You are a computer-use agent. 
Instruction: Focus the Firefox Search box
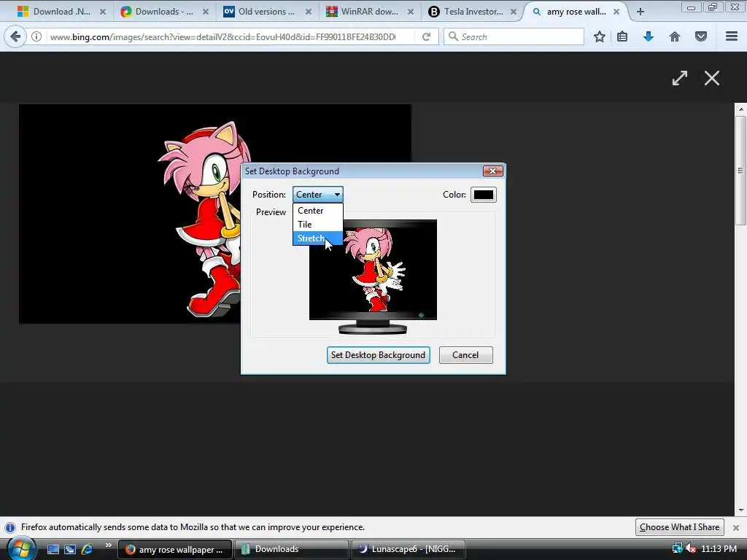[x=514, y=36]
